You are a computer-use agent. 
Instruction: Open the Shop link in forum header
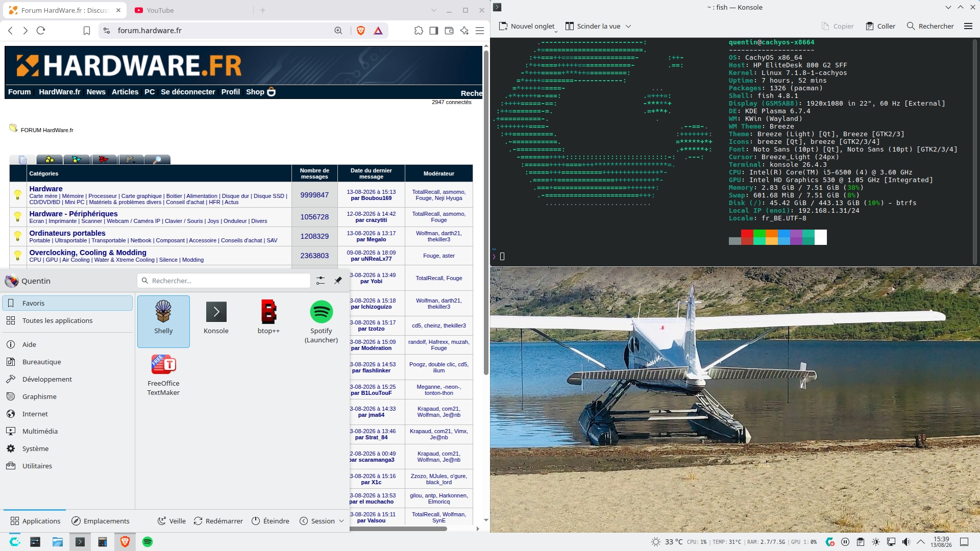260,92
